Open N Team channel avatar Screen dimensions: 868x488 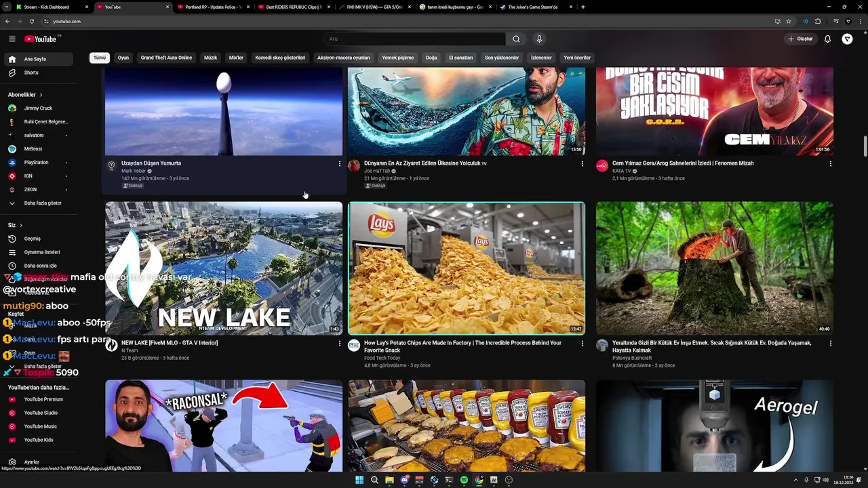pyautogui.click(x=112, y=346)
